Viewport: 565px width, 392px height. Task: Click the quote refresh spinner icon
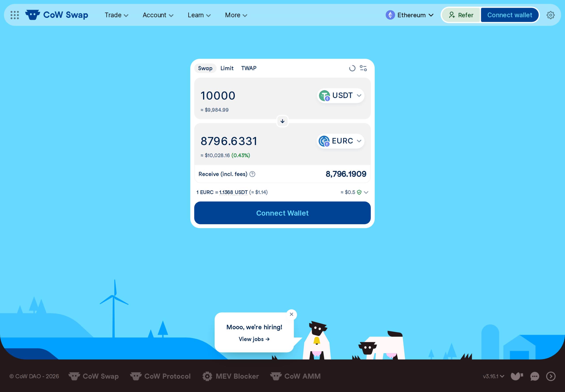point(352,68)
